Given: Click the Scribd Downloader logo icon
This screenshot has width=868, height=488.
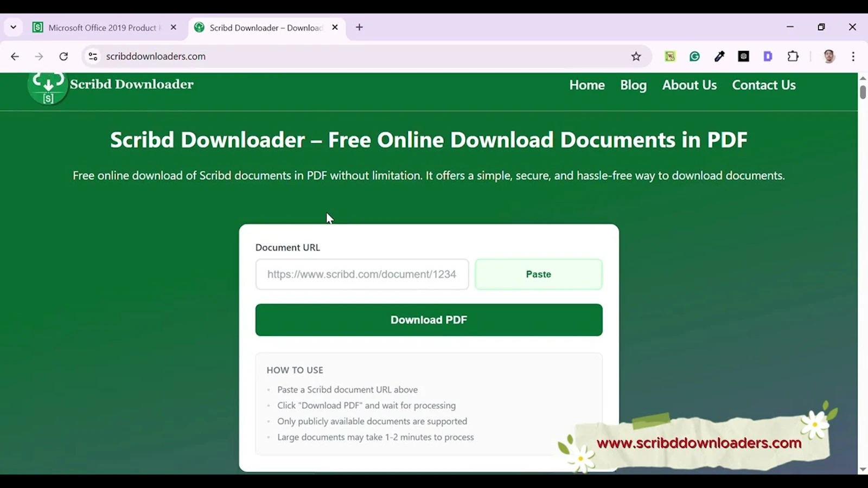Looking at the screenshot, I should click(x=48, y=88).
